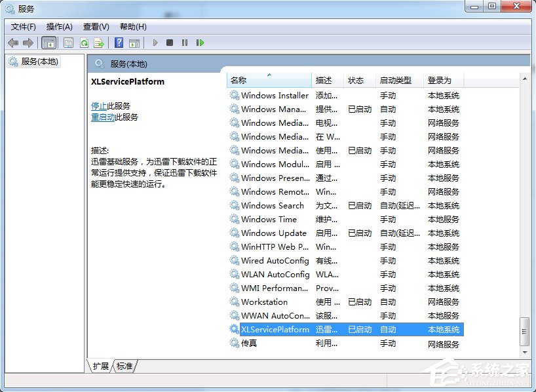
Task: Toggle the Show/Hide console tree icon
Action: (x=48, y=43)
